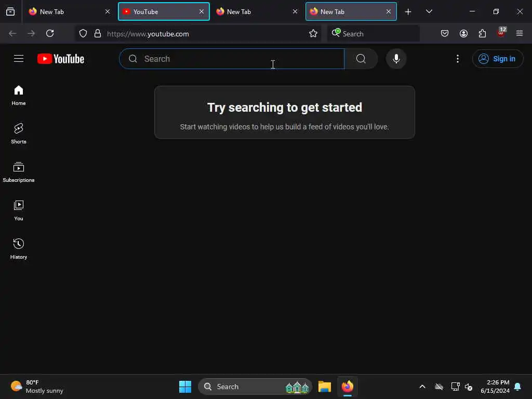
Task: Expand the list all tabs chevron
Action: pos(429,11)
